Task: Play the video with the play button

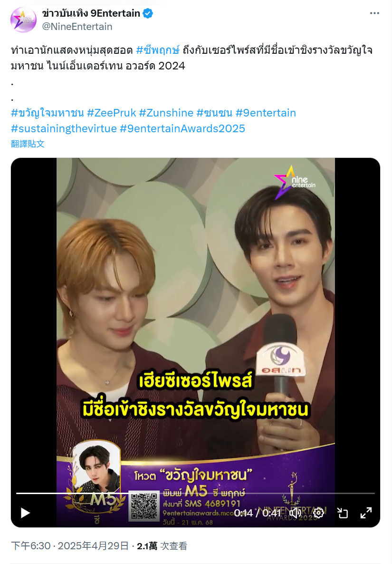Action: pos(25,513)
